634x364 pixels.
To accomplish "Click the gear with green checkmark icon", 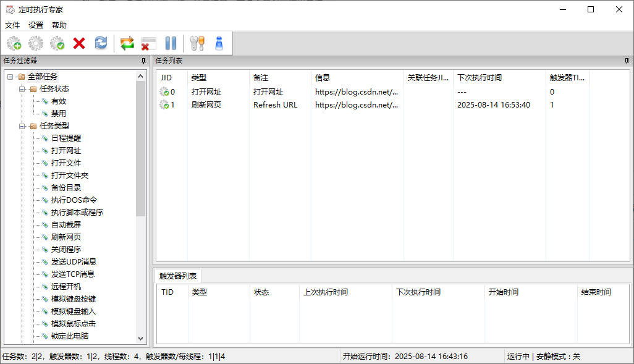I will pyautogui.click(x=57, y=43).
